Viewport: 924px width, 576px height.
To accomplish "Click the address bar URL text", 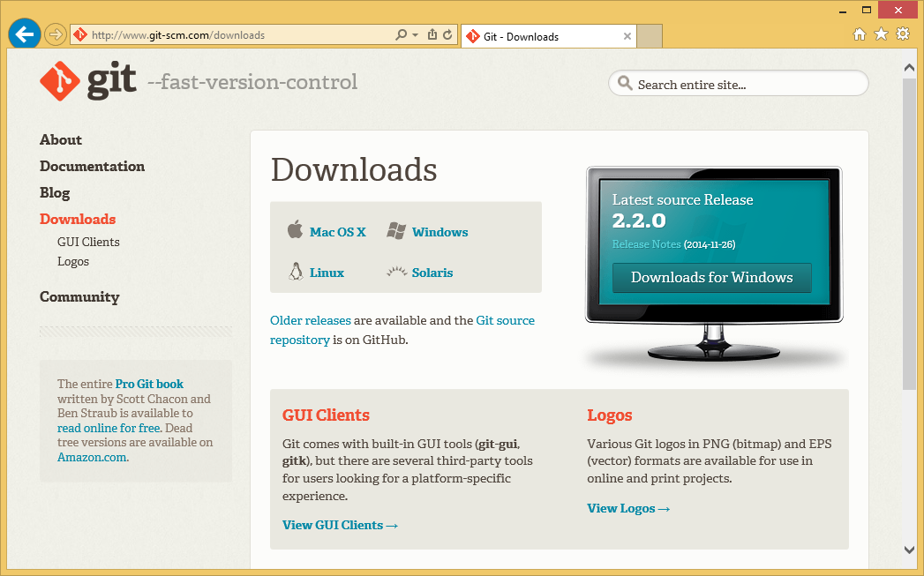I will click(178, 34).
